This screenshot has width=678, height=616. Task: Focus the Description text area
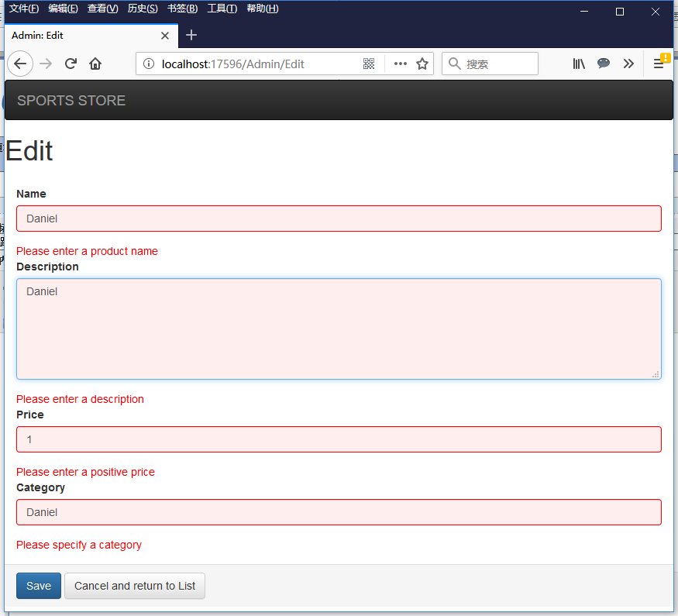tap(339, 329)
